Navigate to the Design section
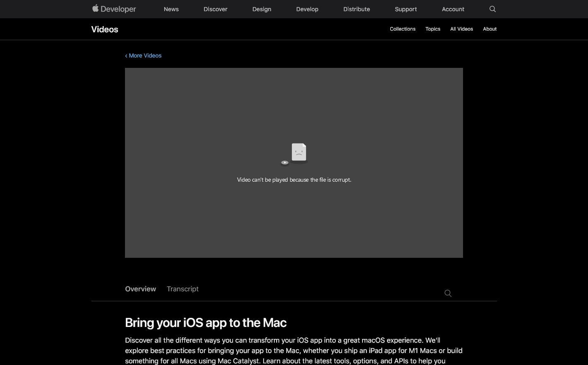This screenshot has width=588, height=365. point(262,9)
